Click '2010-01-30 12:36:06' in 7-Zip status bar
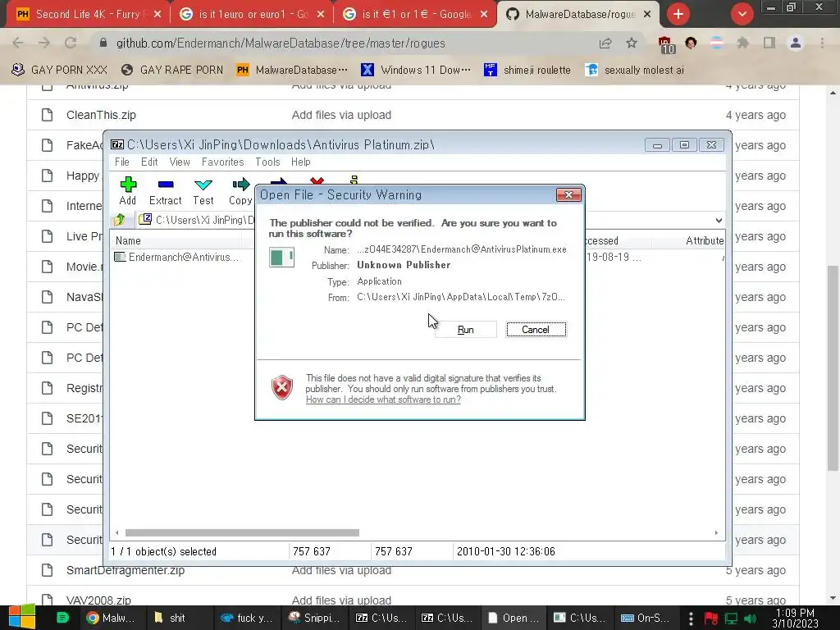This screenshot has width=840, height=630. click(x=505, y=551)
